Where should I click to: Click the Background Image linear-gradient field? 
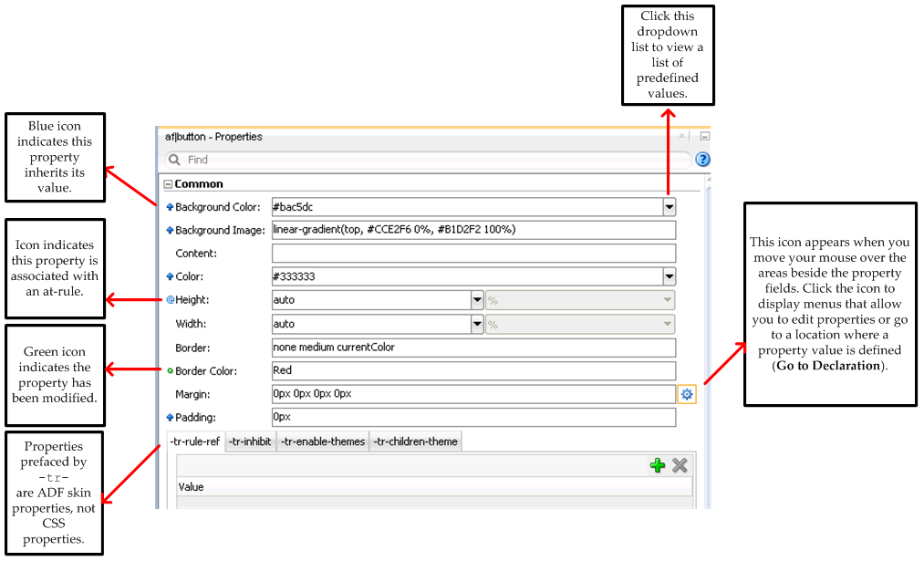[473, 230]
